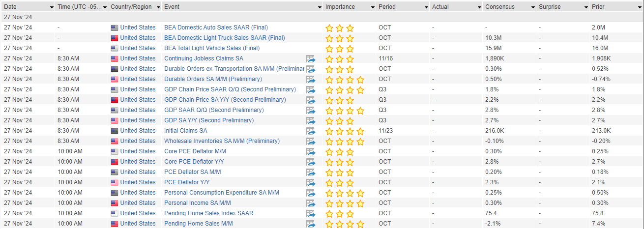This screenshot has height=229, width=644.
Task: Click chart icon for Pending Home Sales M/M
Action: tap(310, 224)
